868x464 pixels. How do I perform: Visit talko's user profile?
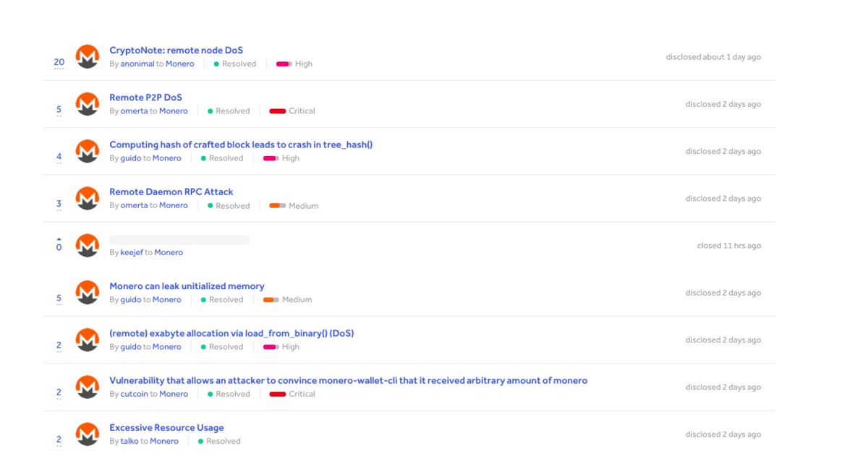(129, 441)
